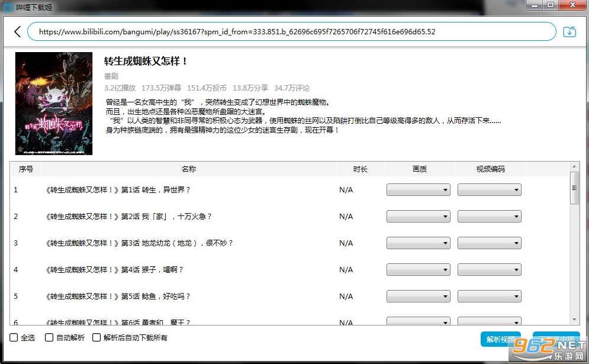Screen dimensions: 589x364
Task: Toggle the 自动解析 checkbox
Action: click(x=49, y=337)
